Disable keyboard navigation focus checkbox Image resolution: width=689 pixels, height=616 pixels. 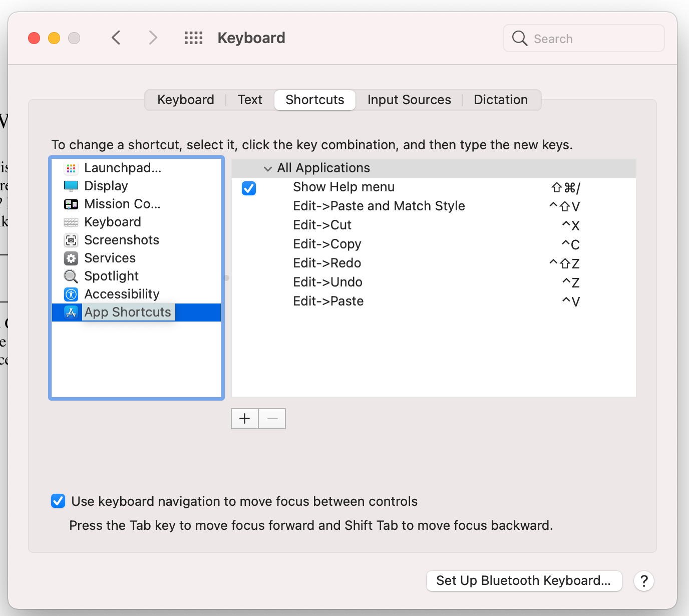pos(58,501)
